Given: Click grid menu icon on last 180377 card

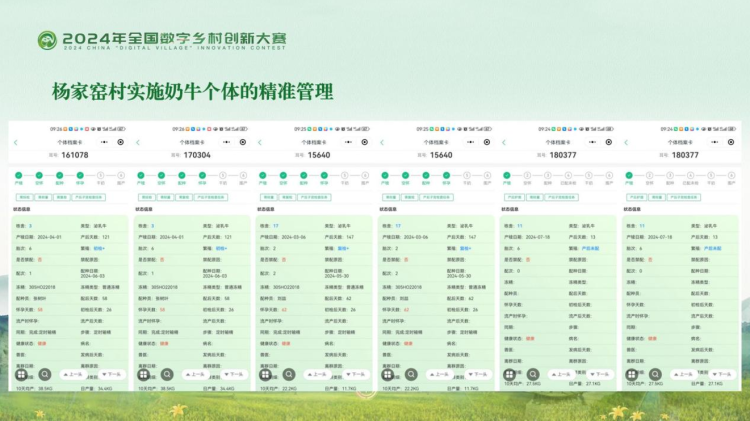Looking at the screenshot, I should click(633, 374).
